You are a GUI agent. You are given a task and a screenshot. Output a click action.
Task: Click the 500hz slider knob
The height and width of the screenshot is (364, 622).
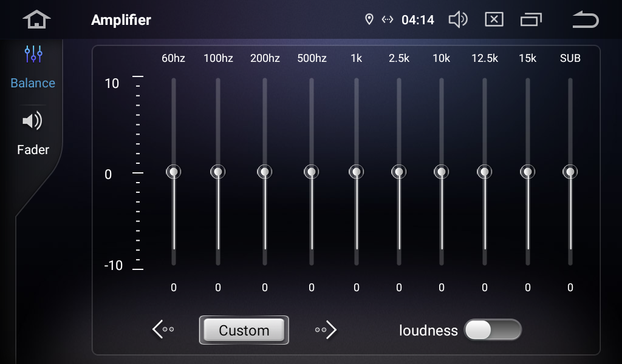coord(312,172)
